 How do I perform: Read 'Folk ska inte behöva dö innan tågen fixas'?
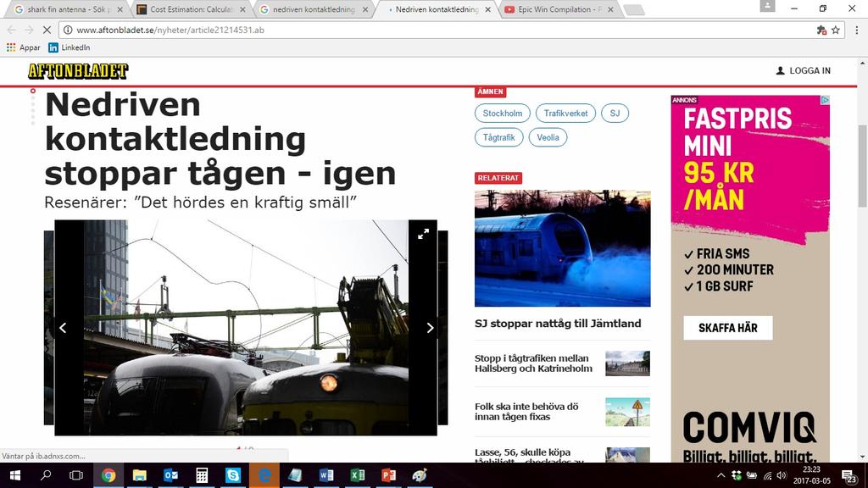click(526, 412)
